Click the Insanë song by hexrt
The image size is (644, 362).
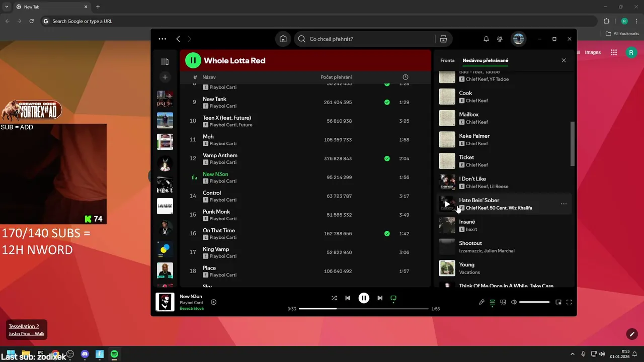pyautogui.click(x=505, y=225)
